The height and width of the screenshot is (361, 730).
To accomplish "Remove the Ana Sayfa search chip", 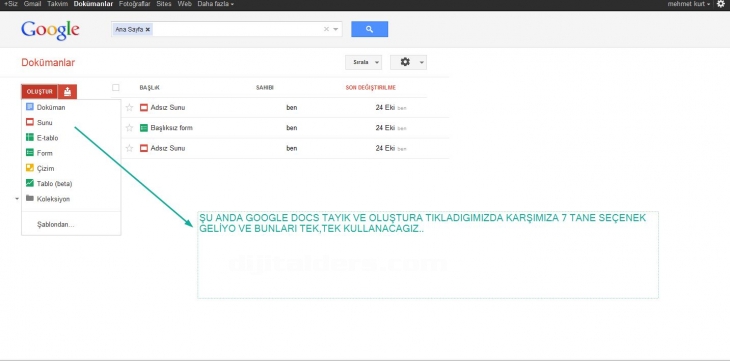I will [x=148, y=29].
